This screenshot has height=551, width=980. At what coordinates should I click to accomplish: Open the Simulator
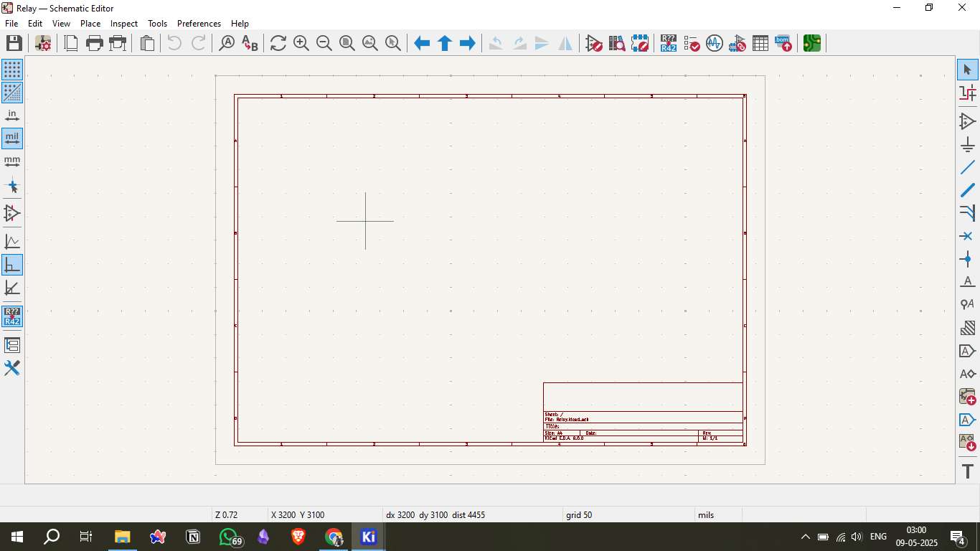715,43
